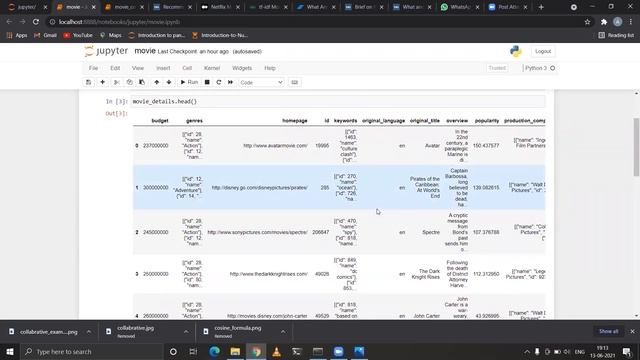640x360 pixels.
Task: Switch to the Netflix browser tab
Action: point(219,7)
